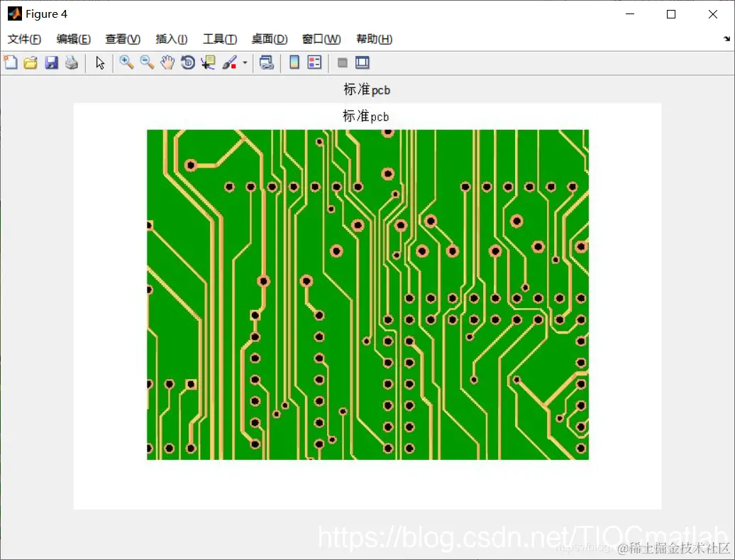This screenshot has width=735, height=560.
Task: Select the Rotate 3D tool
Action: click(187, 62)
